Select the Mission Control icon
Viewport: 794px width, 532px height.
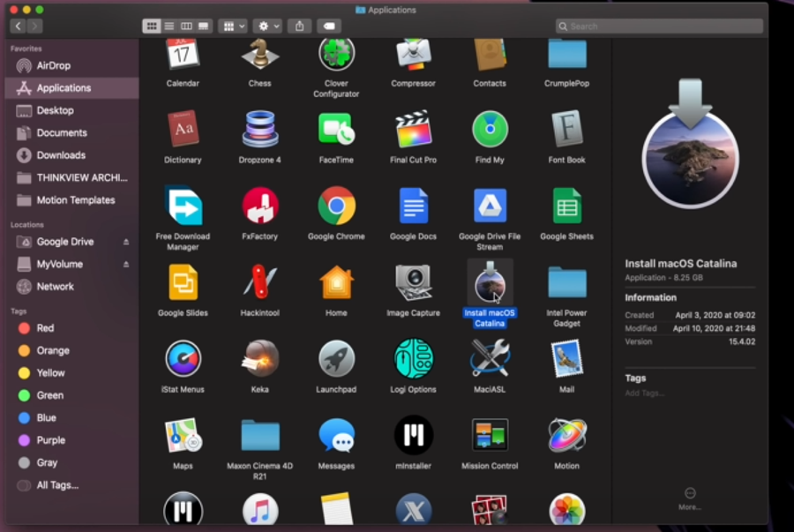tap(490, 435)
